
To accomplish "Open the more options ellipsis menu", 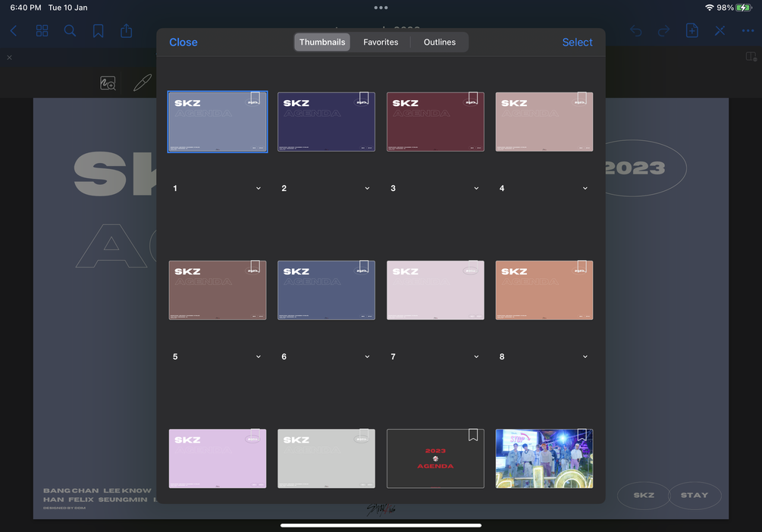I will point(748,31).
